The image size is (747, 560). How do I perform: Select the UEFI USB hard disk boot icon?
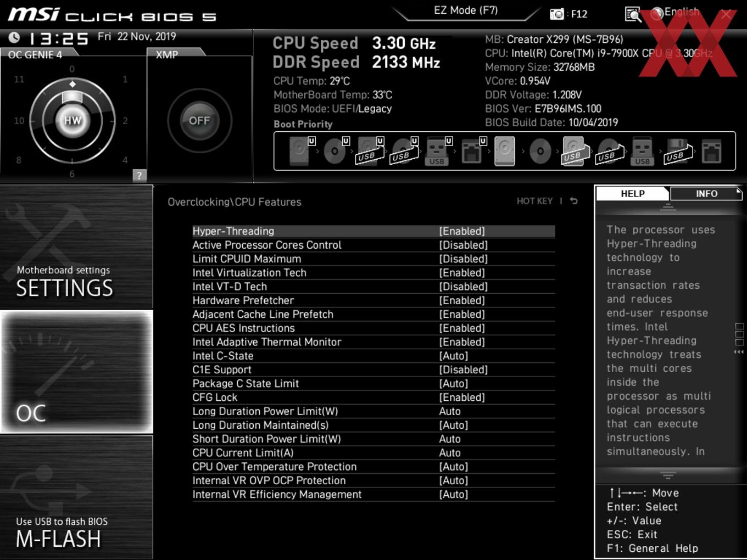pos(369,151)
